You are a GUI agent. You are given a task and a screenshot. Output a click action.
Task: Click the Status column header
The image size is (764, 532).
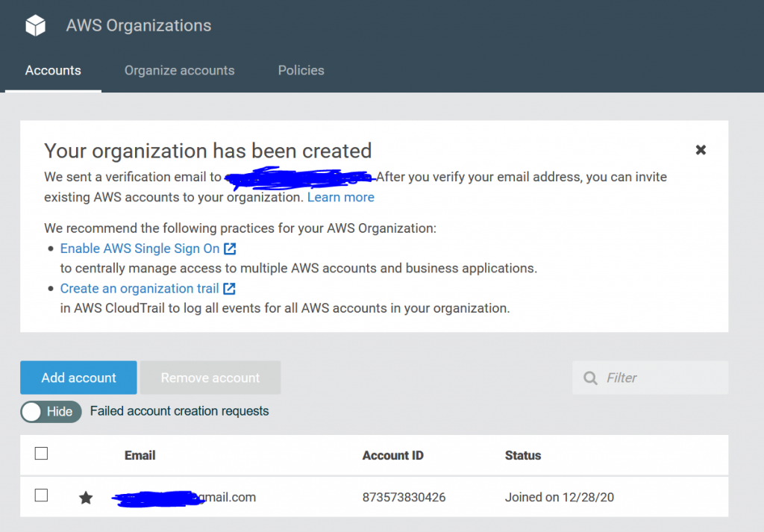tap(523, 455)
